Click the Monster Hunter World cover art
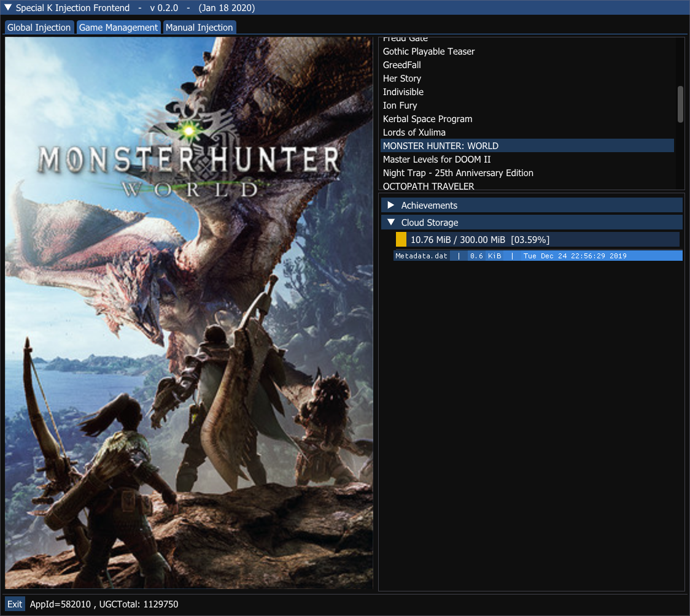This screenshot has width=690, height=616. 189,313
